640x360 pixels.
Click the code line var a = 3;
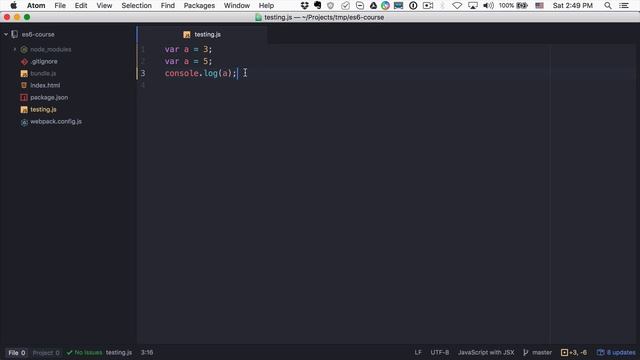[x=188, y=49]
